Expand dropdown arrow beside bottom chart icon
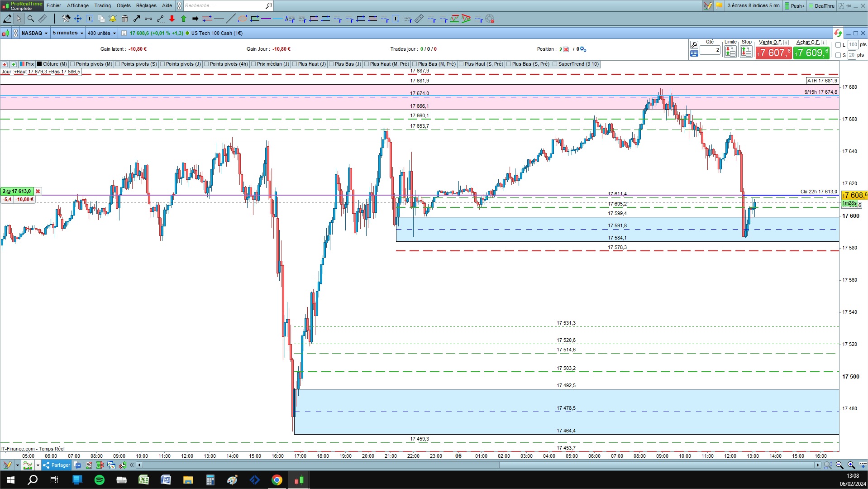 coord(38,465)
